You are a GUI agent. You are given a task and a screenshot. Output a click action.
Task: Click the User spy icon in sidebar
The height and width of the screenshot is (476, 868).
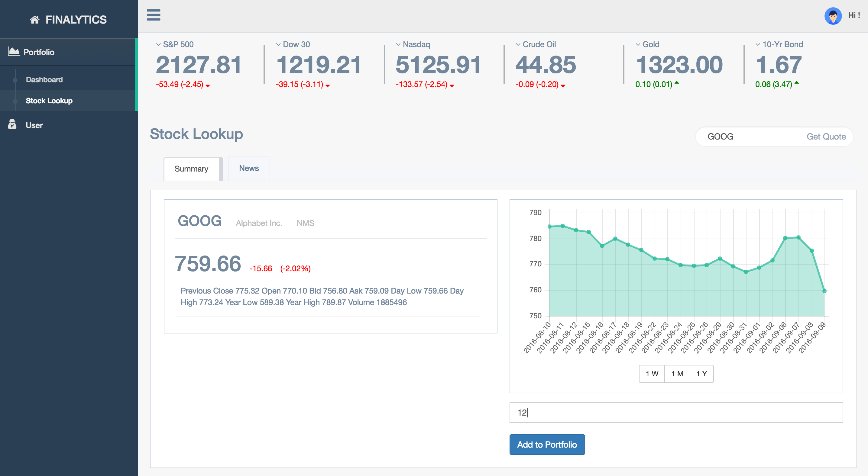coord(12,124)
